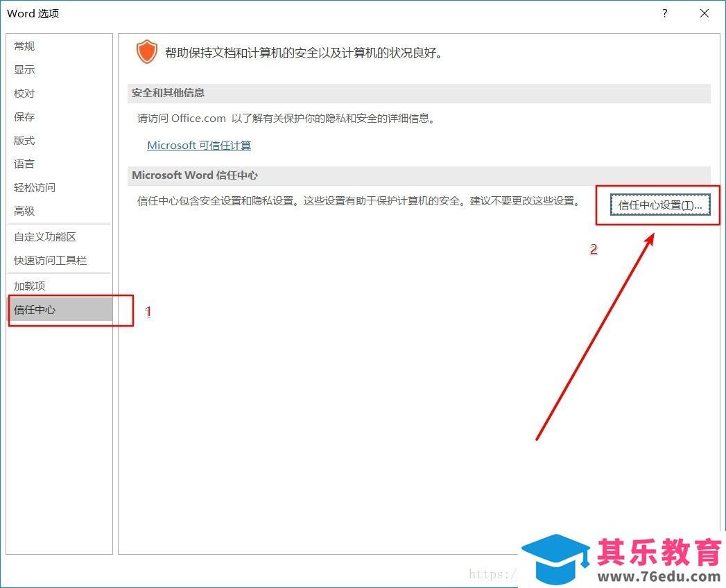
Task: Click the orange shield security icon
Action: click(x=147, y=51)
